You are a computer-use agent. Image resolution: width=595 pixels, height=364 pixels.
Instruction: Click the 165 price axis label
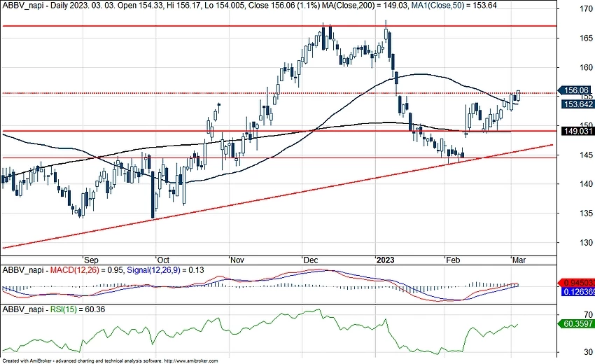[587, 38]
